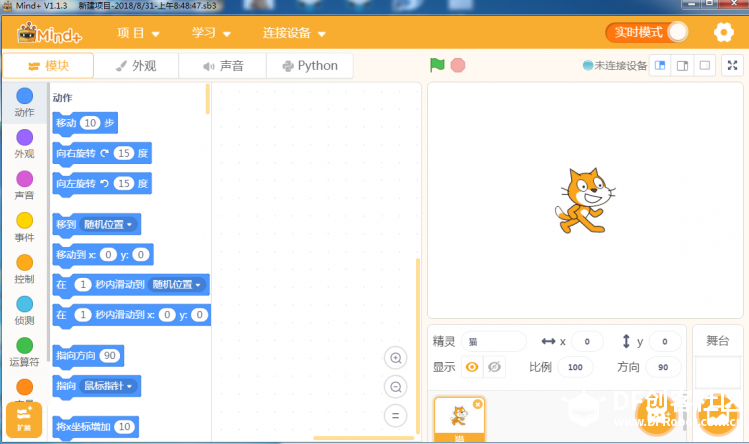Image resolution: width=749 pixels, height=444 pixels.
Task: Select the 动作 block category
Action: click(24, 103)
